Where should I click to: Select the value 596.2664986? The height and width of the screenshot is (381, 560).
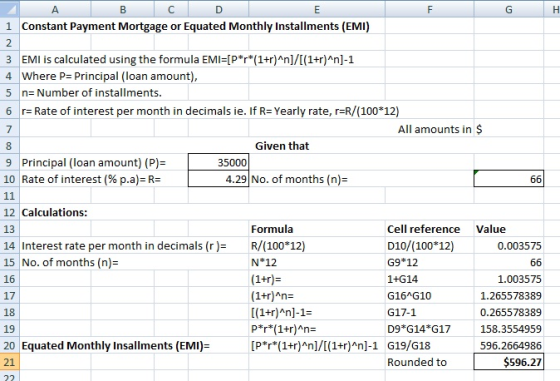509,346
